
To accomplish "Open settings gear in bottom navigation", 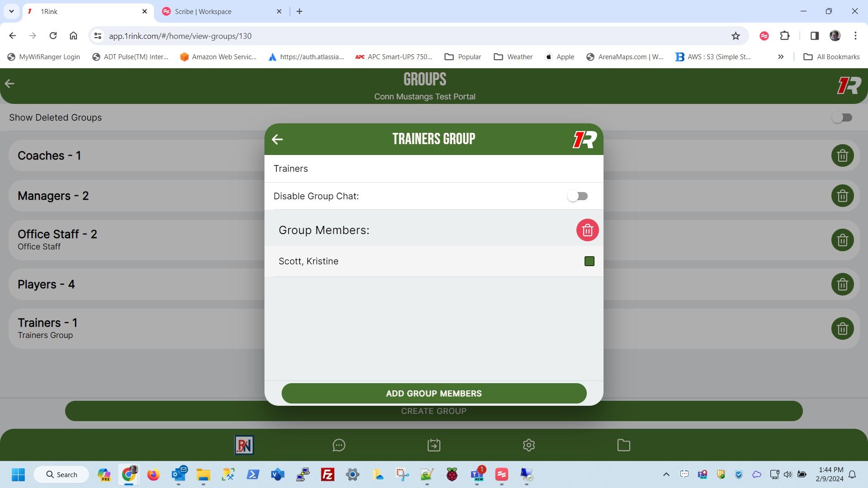I will click(x=528, y=446).
